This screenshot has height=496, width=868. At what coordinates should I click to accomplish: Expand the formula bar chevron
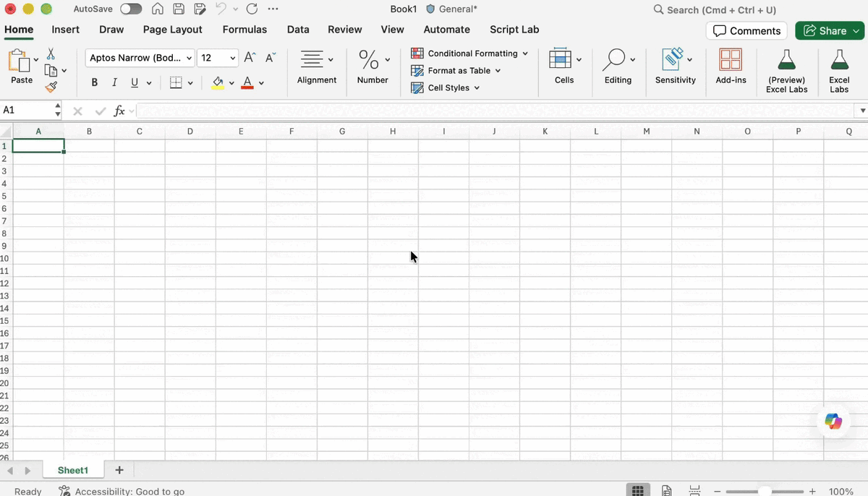862,111
